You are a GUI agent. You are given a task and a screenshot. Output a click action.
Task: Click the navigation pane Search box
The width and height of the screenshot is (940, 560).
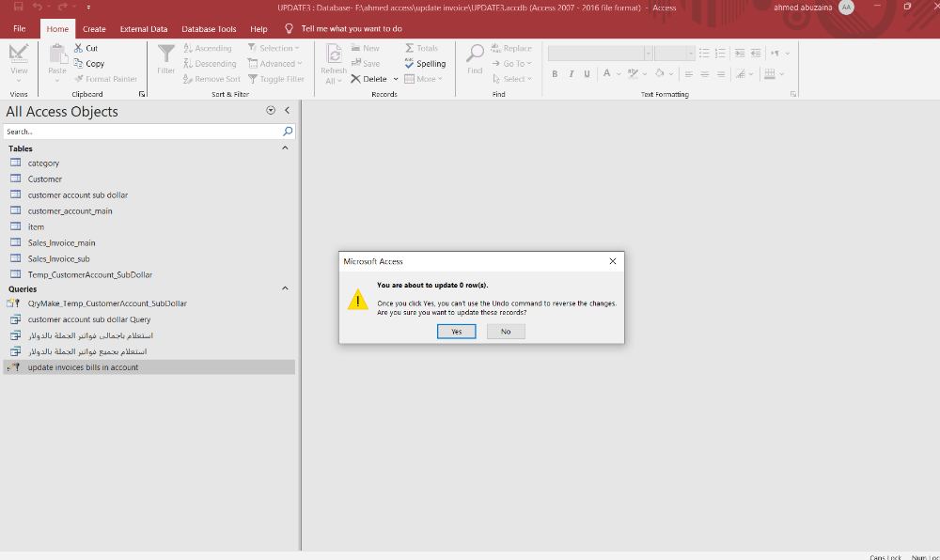tap(141, 132)
